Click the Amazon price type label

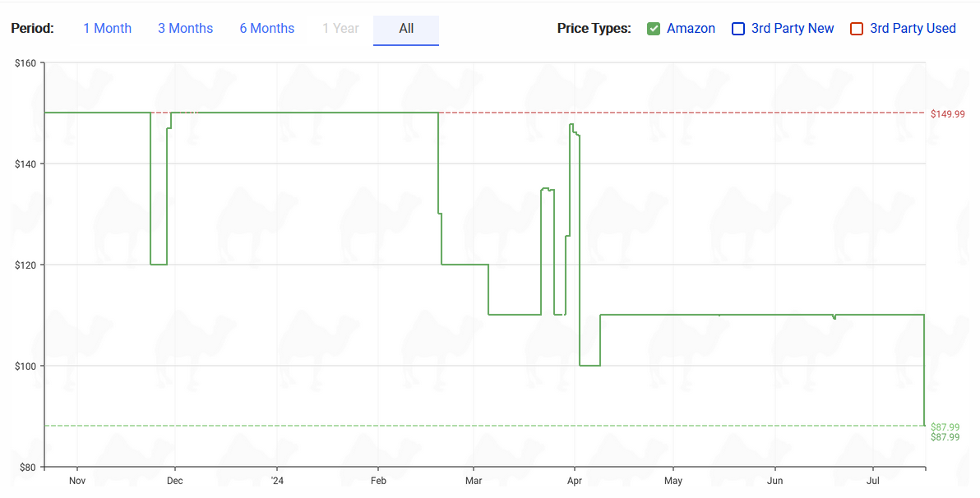click(x=691, y=29)
